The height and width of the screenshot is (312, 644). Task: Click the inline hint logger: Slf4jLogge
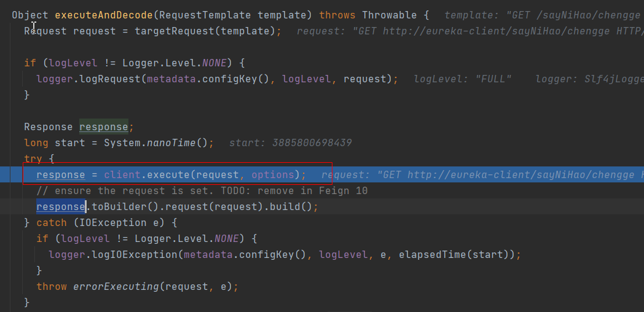[589, 79]
